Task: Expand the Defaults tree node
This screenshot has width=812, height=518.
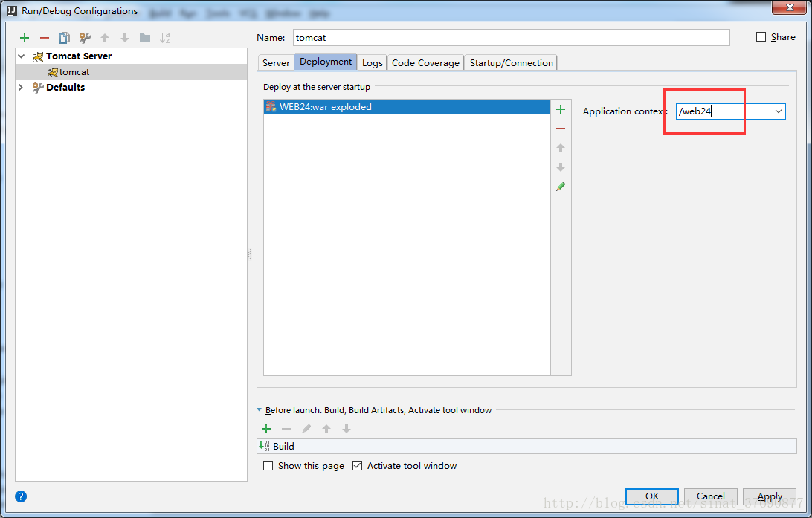Action: click(x=22, y=87)
